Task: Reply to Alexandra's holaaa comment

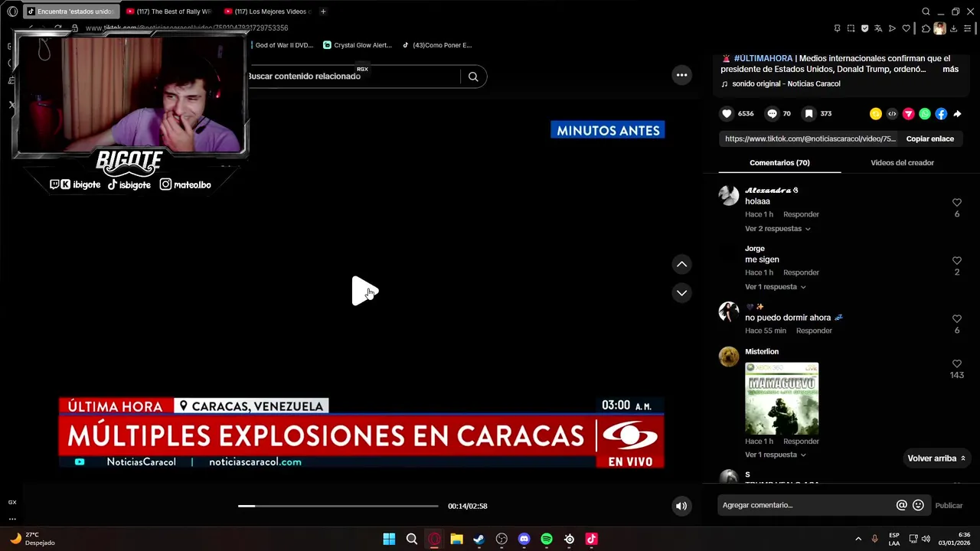Action: pyautogui.click(x=801, y=214)
